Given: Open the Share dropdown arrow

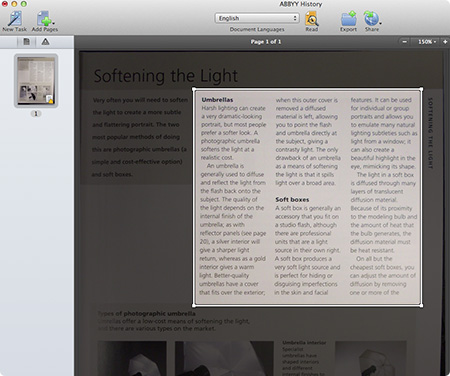Looking at the screenshot, I should tap(380, 23).
